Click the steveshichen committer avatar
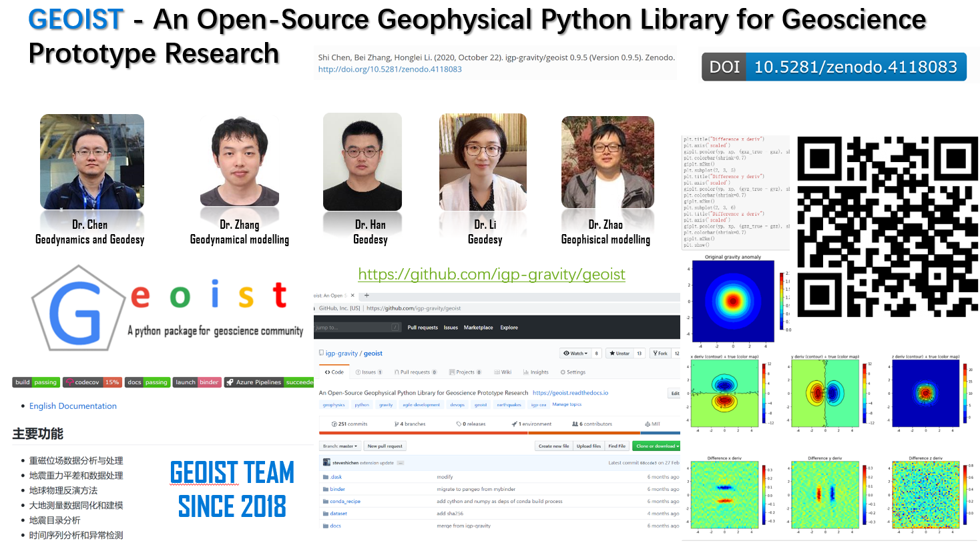 pos(326,462)
